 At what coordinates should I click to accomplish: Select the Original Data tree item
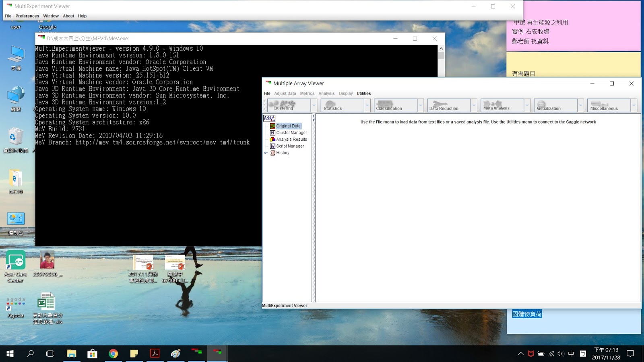point(288,125)
